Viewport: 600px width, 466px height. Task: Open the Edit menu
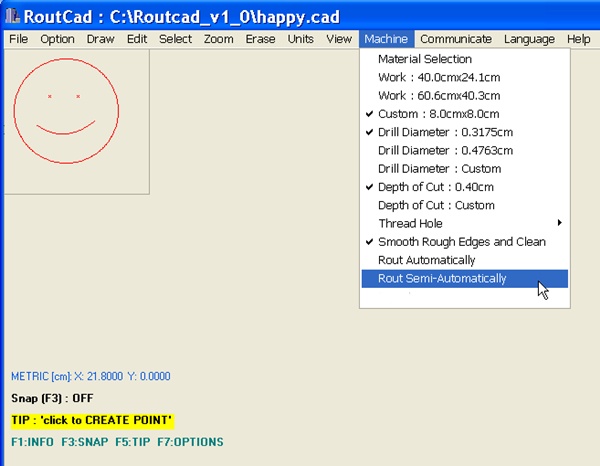point(137,39)
